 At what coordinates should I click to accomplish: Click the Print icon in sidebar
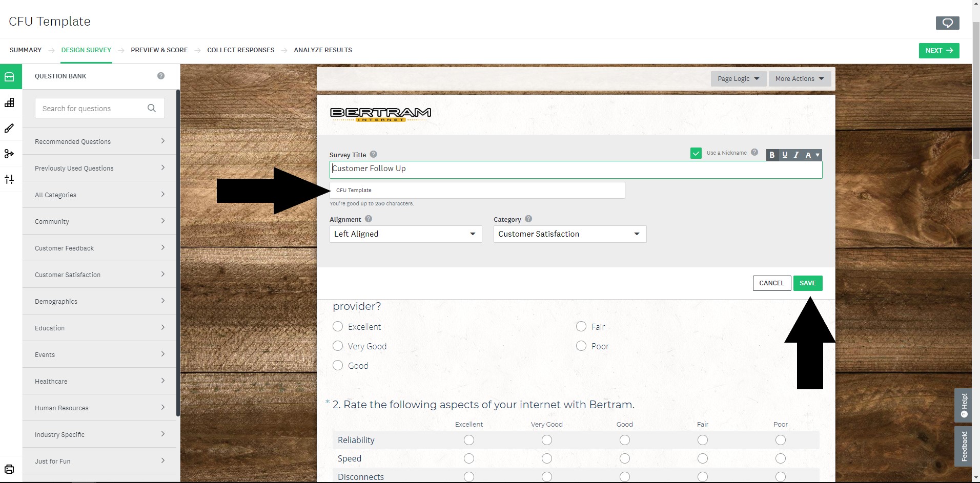9,469
